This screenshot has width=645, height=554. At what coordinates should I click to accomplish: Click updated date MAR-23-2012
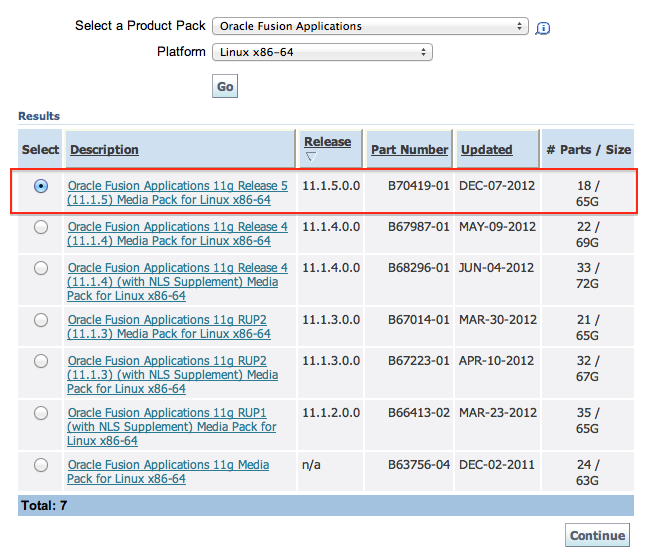(498, 413)
